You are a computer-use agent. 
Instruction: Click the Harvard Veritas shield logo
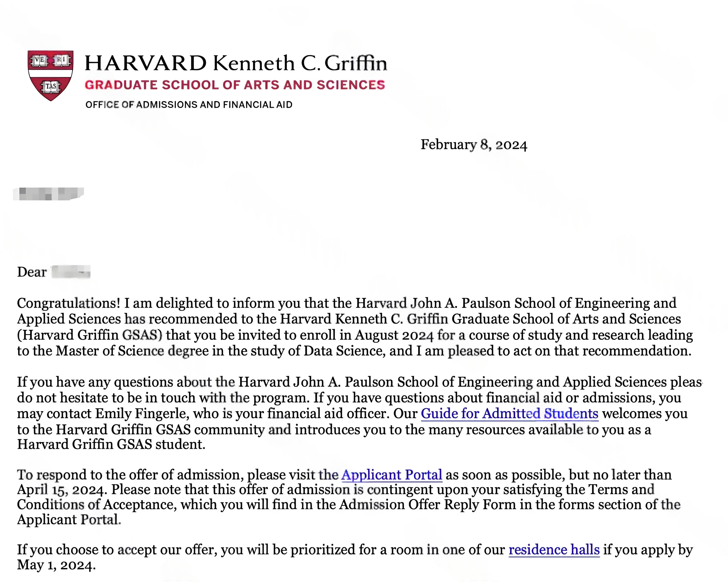[50, 75]
